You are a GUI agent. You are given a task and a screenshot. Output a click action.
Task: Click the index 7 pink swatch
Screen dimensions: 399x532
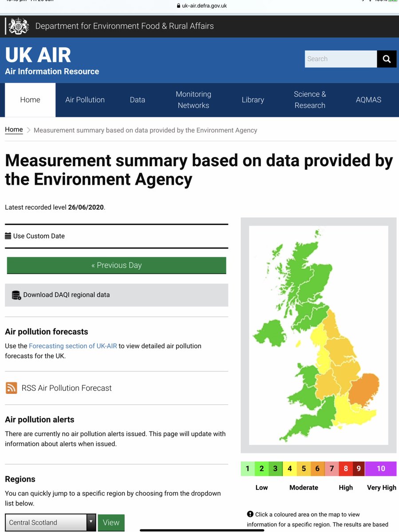point(332,469)
